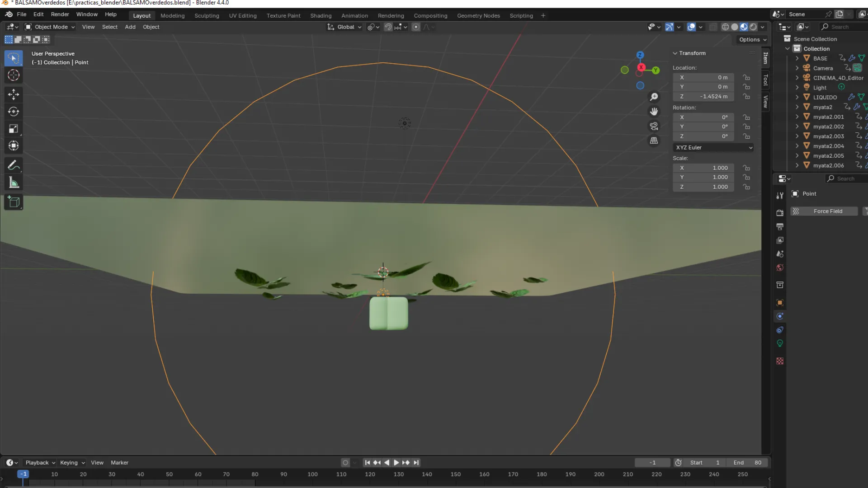Open the Options dropdown

coord(753,40)
